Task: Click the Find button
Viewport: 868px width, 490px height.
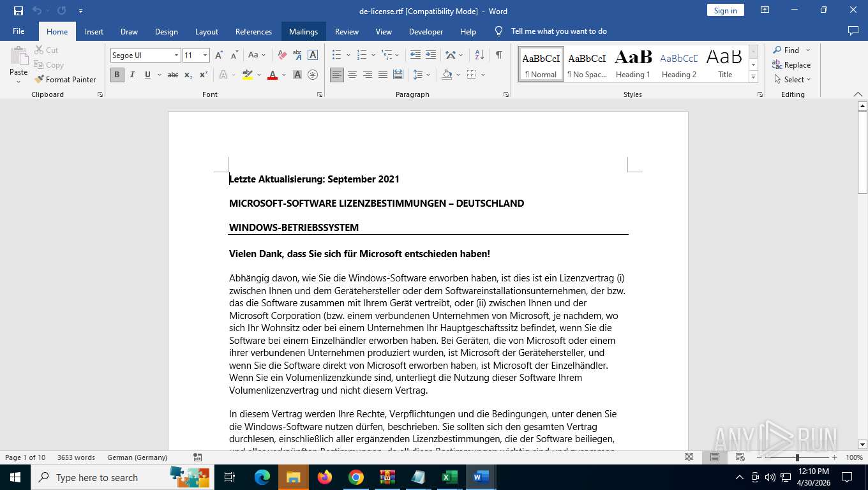Action: tap(785, 50)
